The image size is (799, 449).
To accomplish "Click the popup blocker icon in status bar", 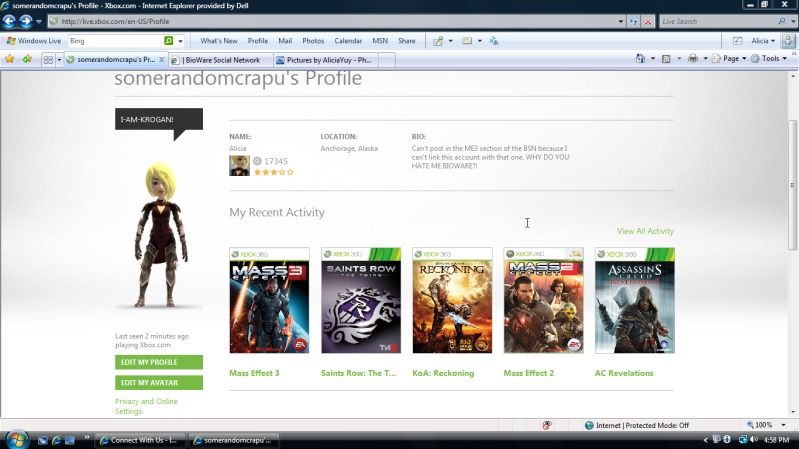I will click(x=547, y=425).
